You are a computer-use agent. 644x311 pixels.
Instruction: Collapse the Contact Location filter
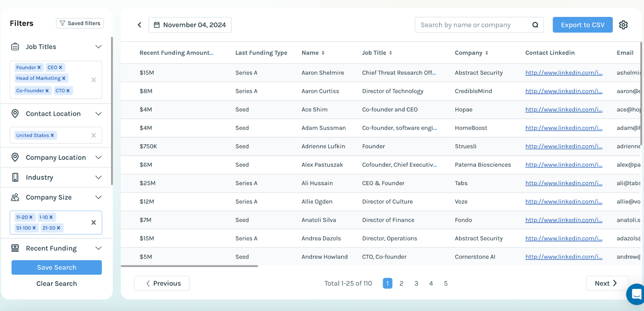[x=98, y=114]
